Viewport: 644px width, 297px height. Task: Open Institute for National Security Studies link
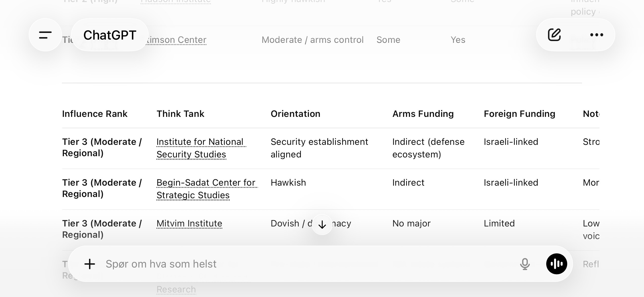[201, 148]
